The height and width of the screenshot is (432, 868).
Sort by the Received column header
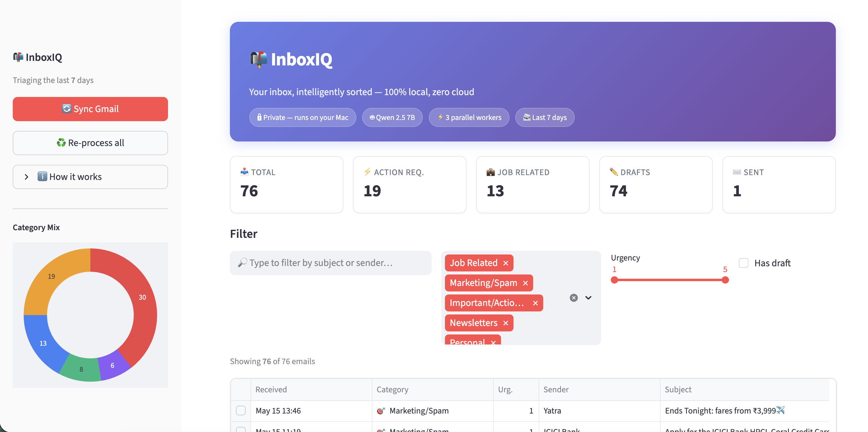click(311, 389)
